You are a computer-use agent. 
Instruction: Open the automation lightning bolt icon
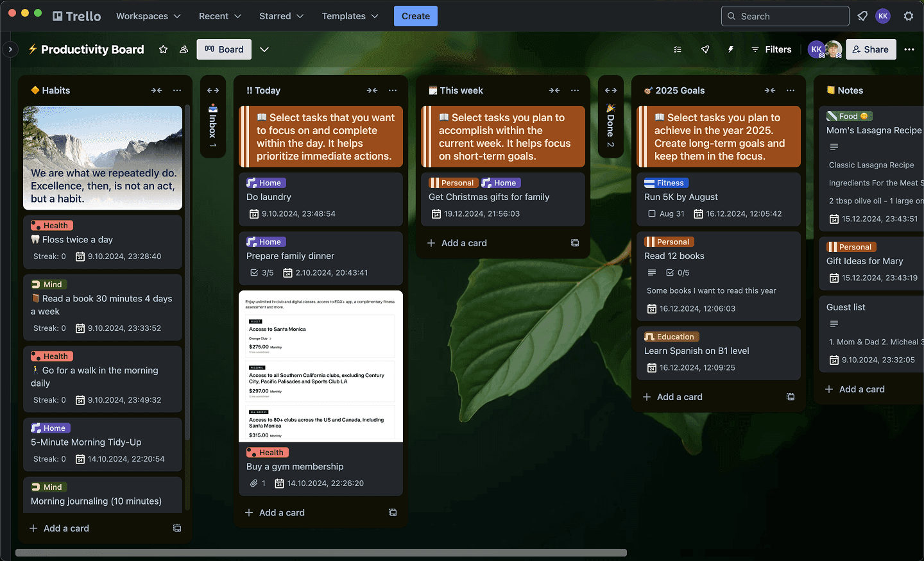[x=730, y=49]
